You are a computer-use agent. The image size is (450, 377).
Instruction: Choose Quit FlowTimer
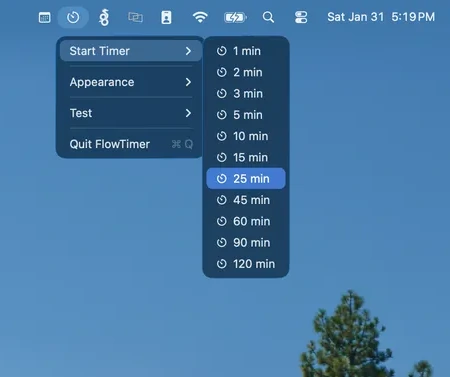(131, 144)
